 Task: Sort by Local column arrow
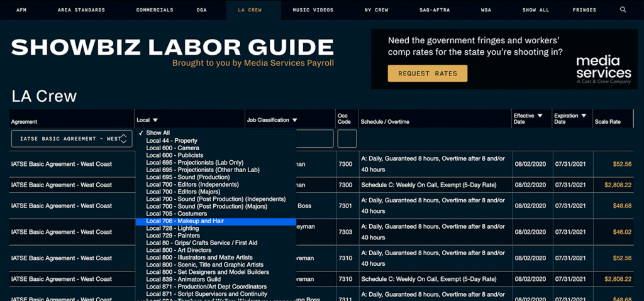pos(155,120)
